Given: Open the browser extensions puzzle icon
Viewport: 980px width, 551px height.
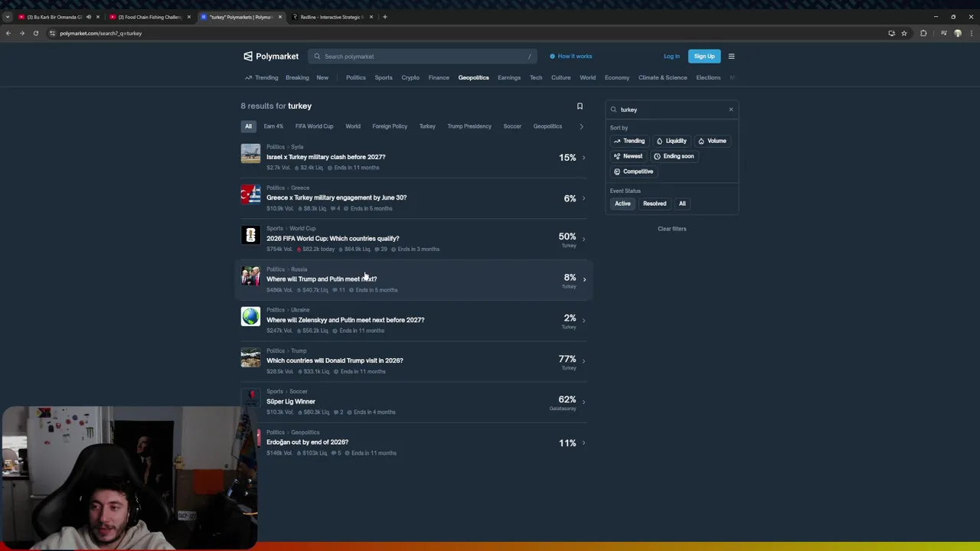Looking at the screenshot, I should tap(923, 33).
